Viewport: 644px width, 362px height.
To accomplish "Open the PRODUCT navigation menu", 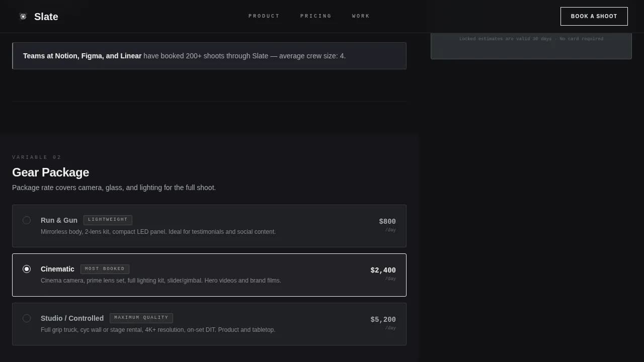I will 264,16.
